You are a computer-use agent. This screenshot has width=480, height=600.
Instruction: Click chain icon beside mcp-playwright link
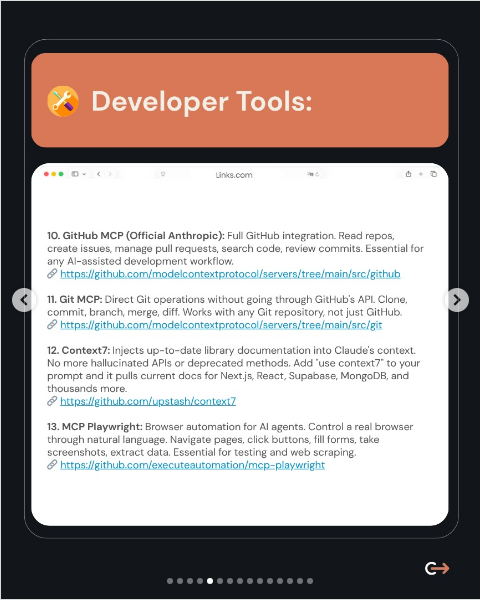(x=52, y=465)
